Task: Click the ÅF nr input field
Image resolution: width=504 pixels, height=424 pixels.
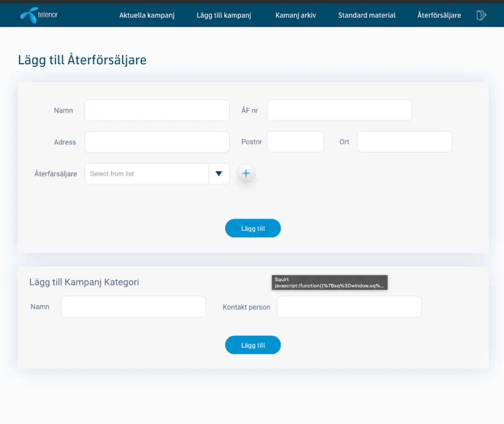Action: click(339, 110)
